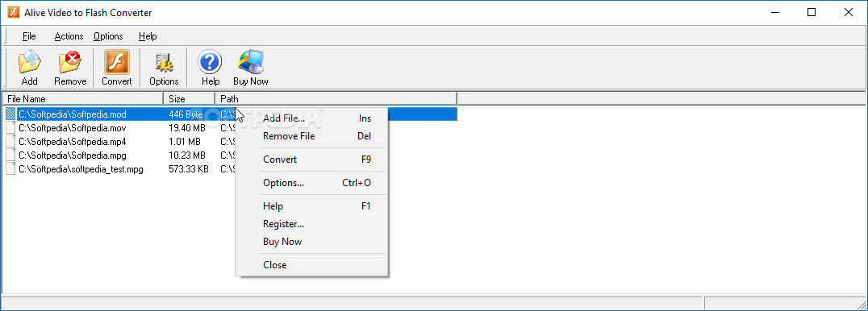Screen dimensions: 868x311
Task: Click the Buy Now toolbar icon
Action: pos(251,62)
